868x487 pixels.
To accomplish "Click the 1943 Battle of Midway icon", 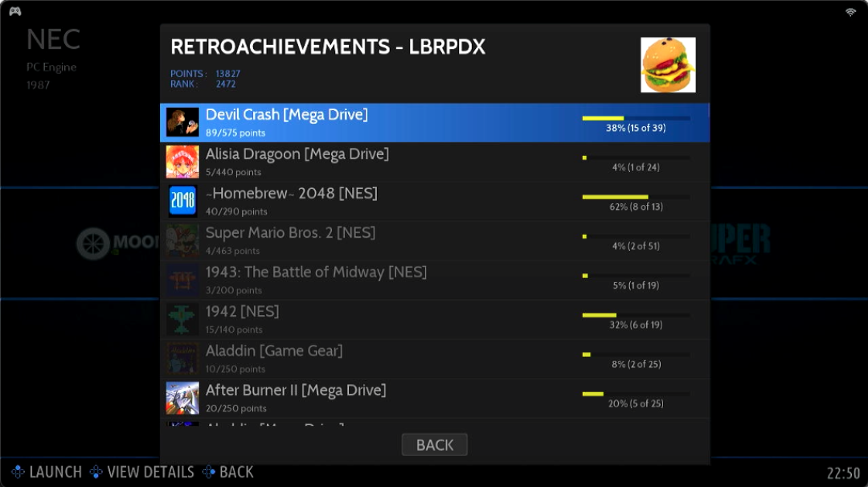I will [182, 280].
